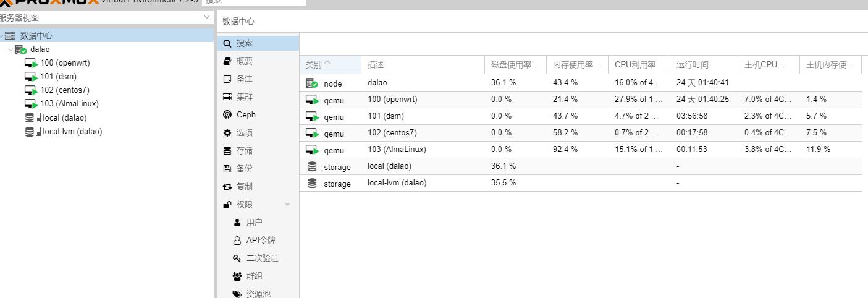
Task: Click the 备份 floppy disk icon
Action: 227,169
